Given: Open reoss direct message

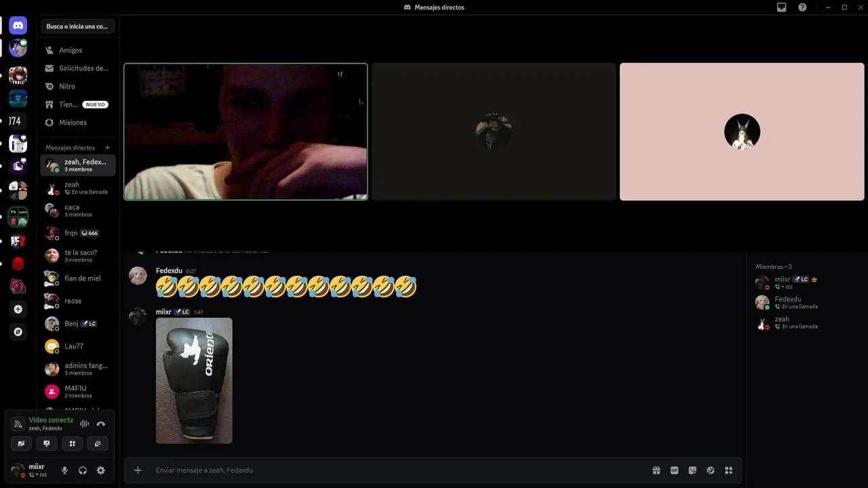Looking at the screenshot, I should tap(77, 301).
